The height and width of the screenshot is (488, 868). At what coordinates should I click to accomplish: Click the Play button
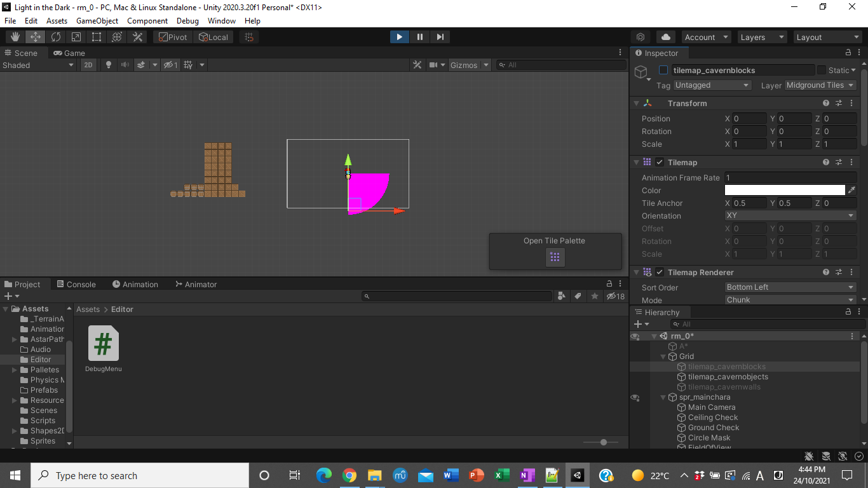coord(399,37)
